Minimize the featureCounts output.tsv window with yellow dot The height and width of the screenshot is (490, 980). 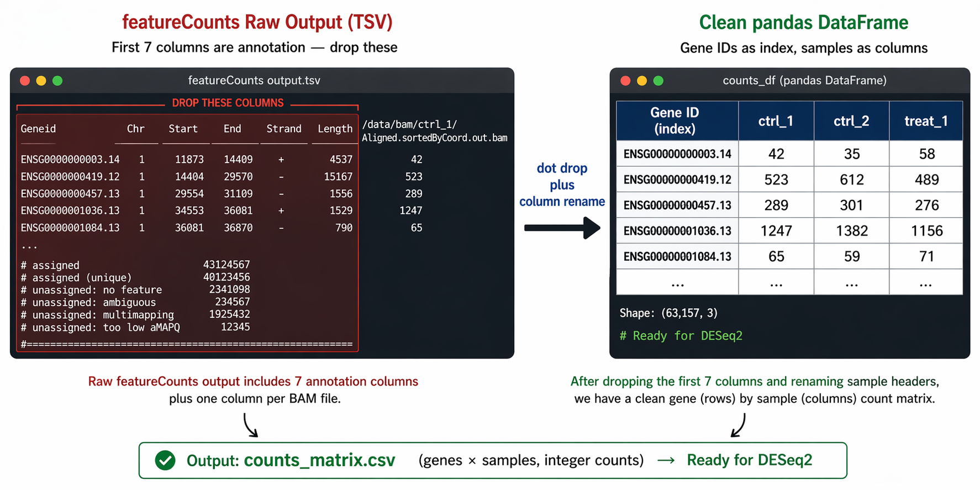(41, 81)
